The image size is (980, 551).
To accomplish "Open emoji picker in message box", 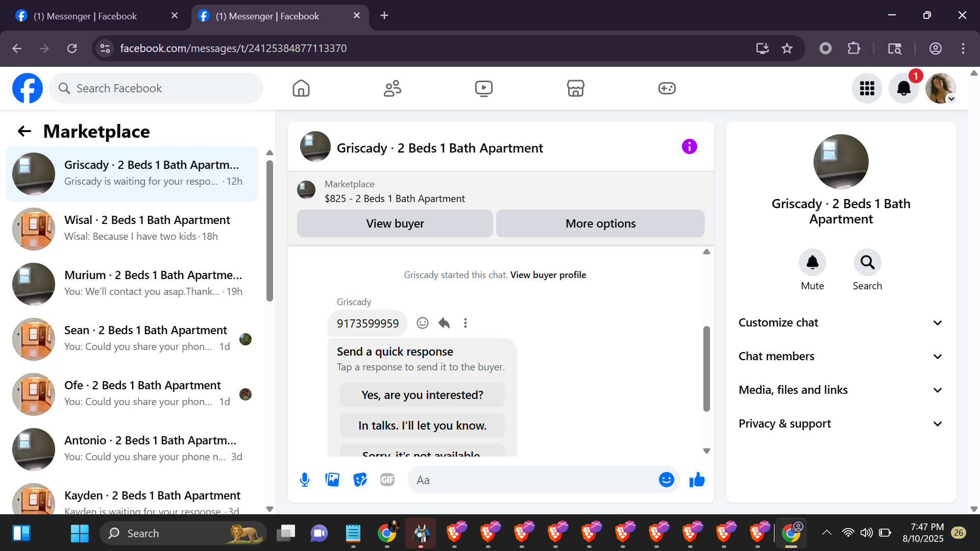I will pos(666,480).
